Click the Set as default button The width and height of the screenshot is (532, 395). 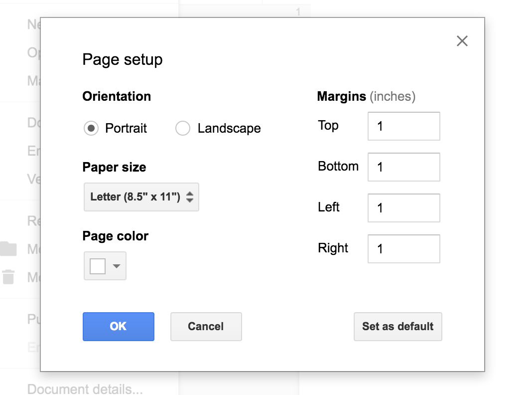coord(398,327)
